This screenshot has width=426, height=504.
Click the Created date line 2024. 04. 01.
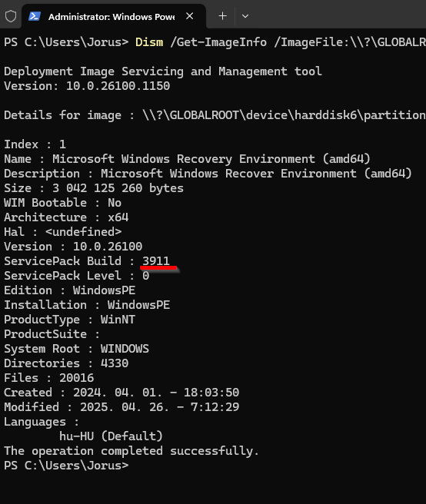coord(121,393)
